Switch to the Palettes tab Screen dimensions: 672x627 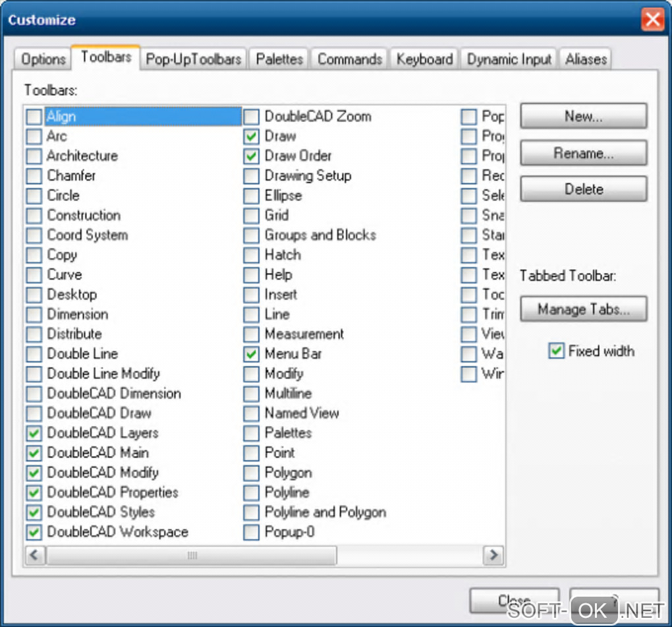click(x=279, y=59)
